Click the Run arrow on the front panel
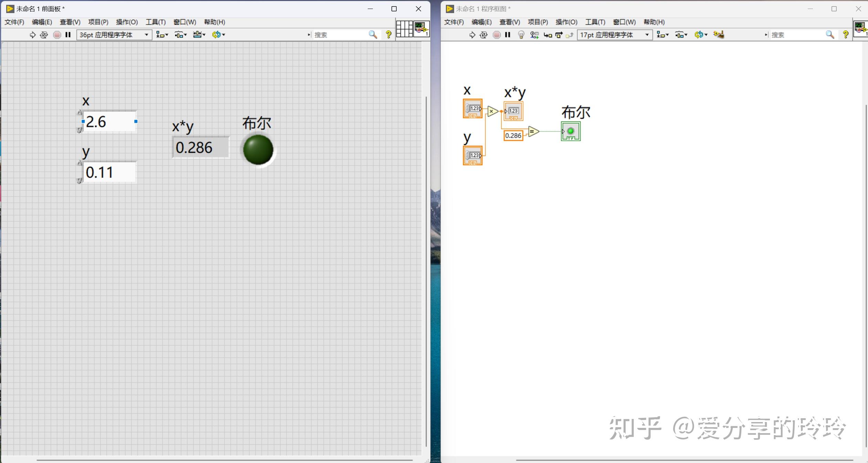Screen dimensions: 868x463 pyautogui.click(x=32, y=34)
